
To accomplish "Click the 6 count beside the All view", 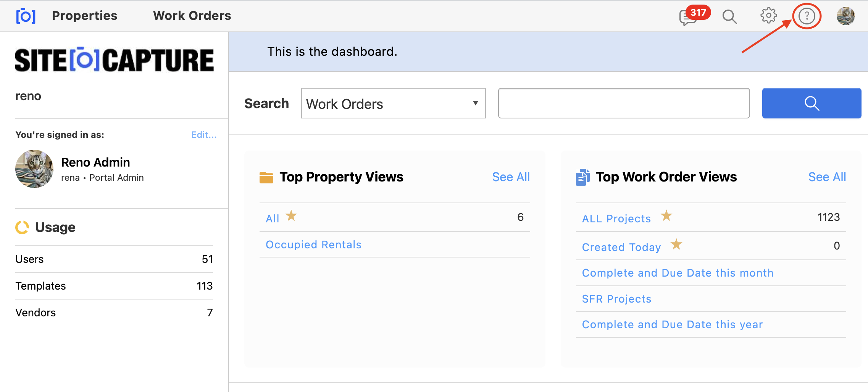I will 520,217.
